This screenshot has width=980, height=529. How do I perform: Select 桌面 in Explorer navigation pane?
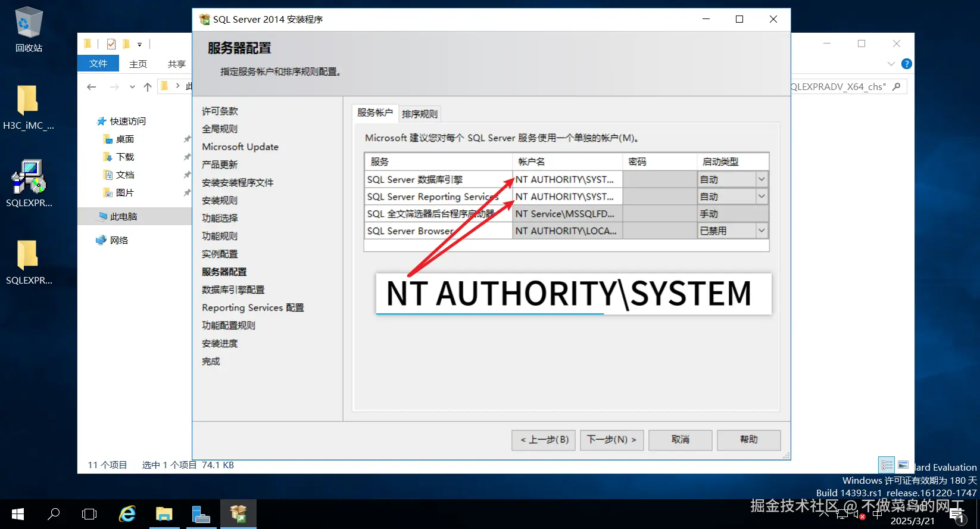pyautogui.click(x=124, y=139)
